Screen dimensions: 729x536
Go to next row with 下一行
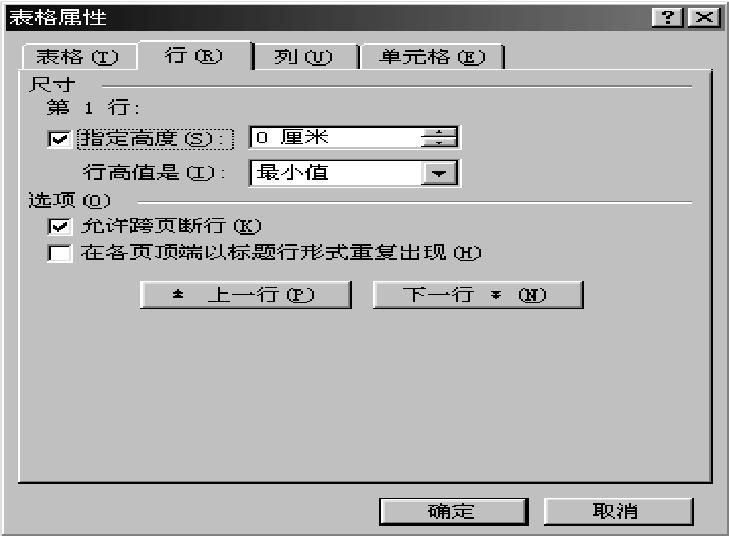pyautogui.click(x=478, y=295)
